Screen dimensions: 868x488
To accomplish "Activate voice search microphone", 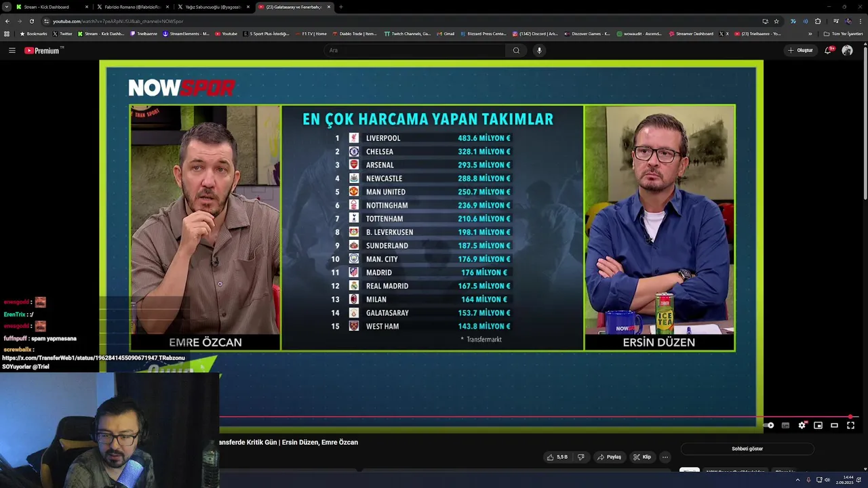I will 539,50.
